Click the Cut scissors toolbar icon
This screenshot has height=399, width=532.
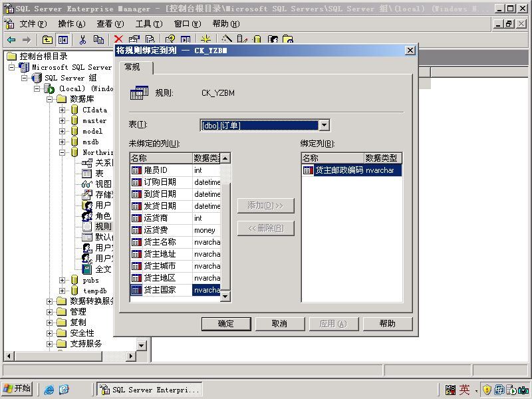[82, 40]
